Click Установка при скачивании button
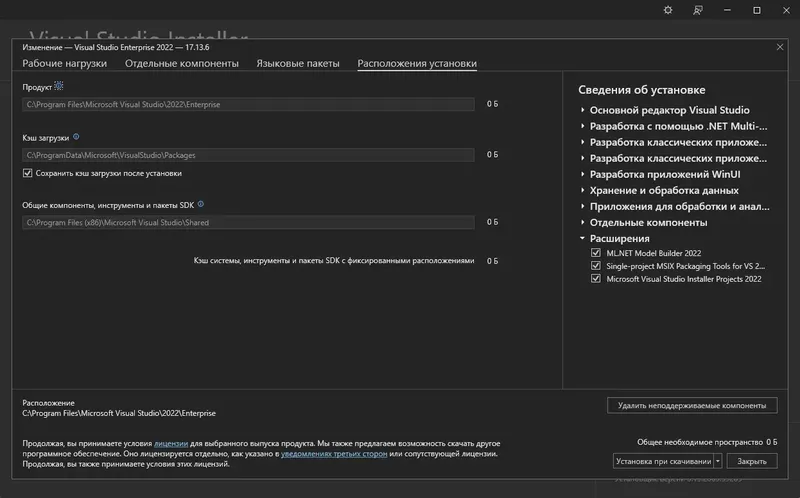 [663, 461]
